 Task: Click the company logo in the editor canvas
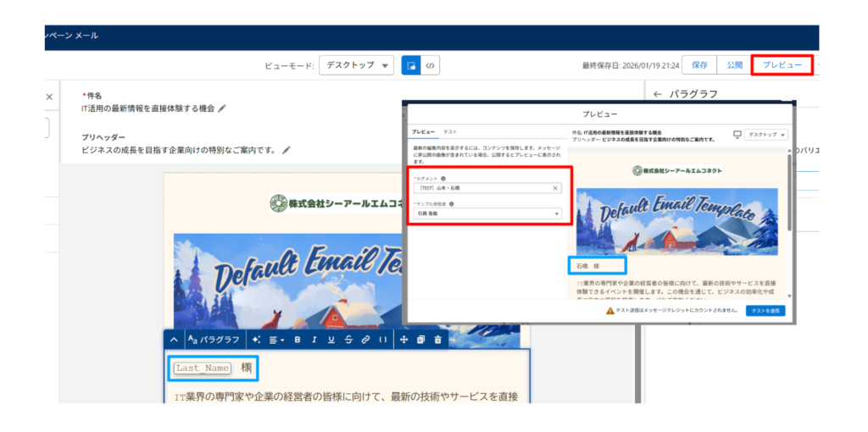pos(336,203)
